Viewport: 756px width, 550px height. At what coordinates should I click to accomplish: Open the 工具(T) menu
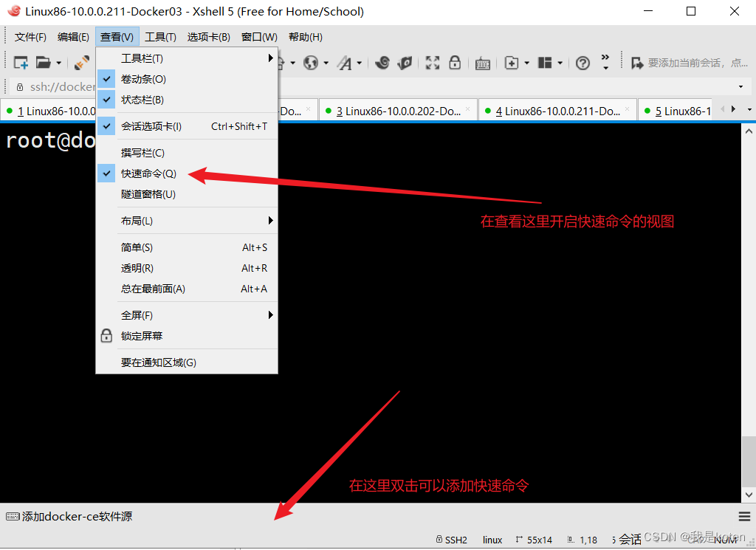point(160,37)
